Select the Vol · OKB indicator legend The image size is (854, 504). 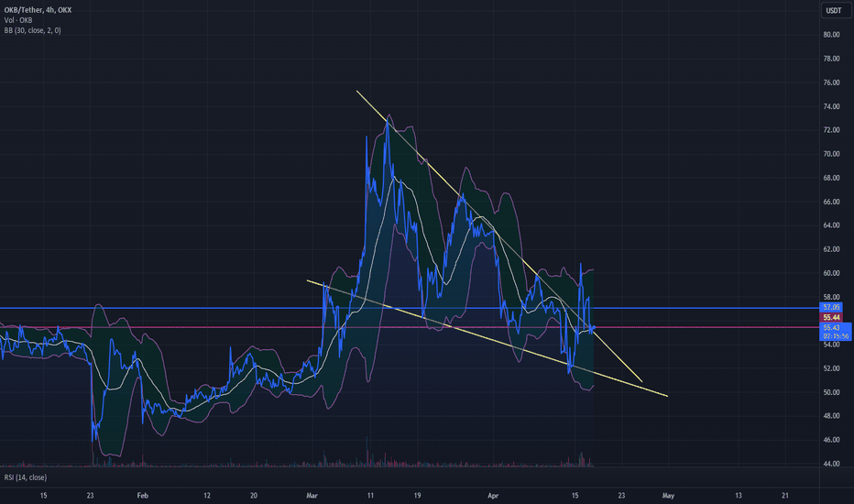18,20
